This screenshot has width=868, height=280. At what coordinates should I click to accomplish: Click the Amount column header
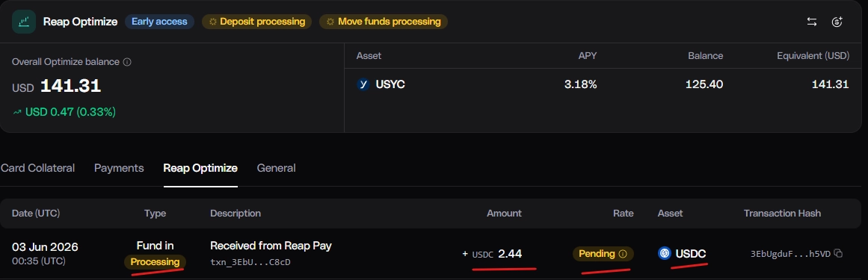pyautogui.click(x=504, y=213)
